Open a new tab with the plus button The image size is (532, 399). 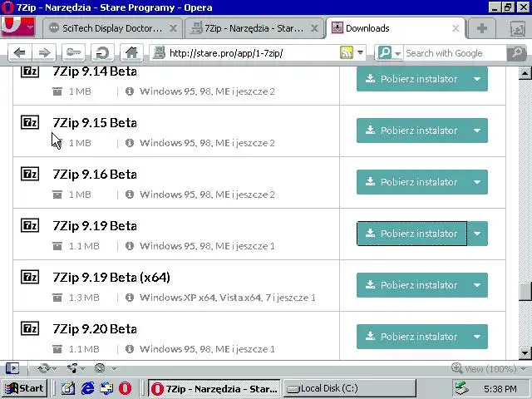[482, 28]
